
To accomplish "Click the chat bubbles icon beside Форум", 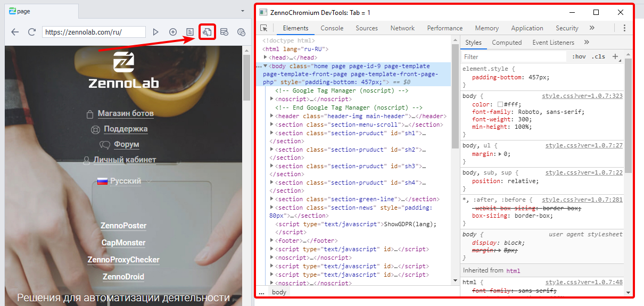I will [105, 144].
